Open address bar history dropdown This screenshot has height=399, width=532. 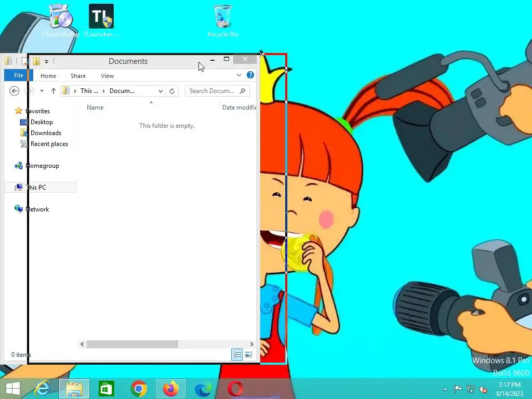(x=161, y=91)
